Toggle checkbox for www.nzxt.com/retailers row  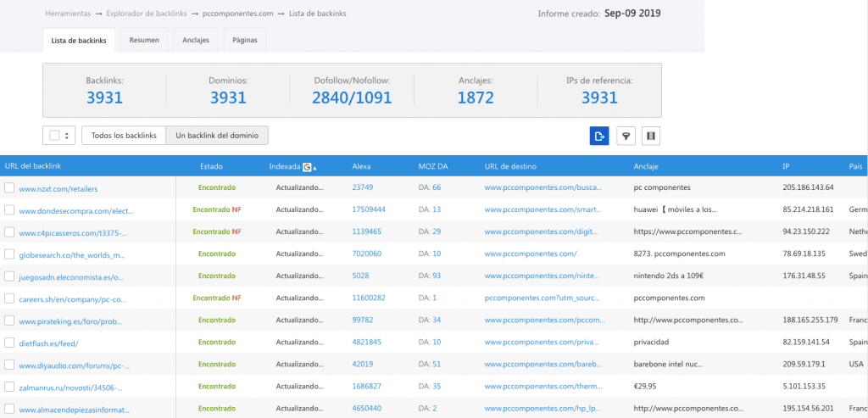[8, 187]
